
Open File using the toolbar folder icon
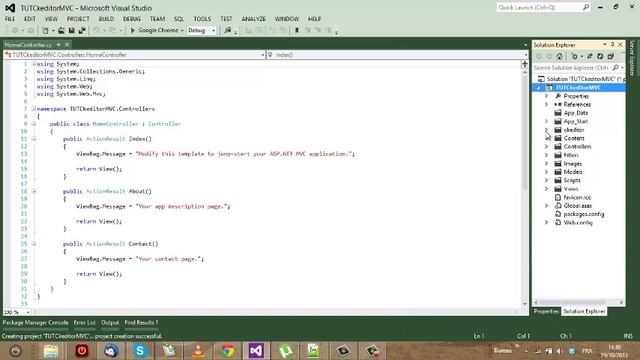pos(61,31)
